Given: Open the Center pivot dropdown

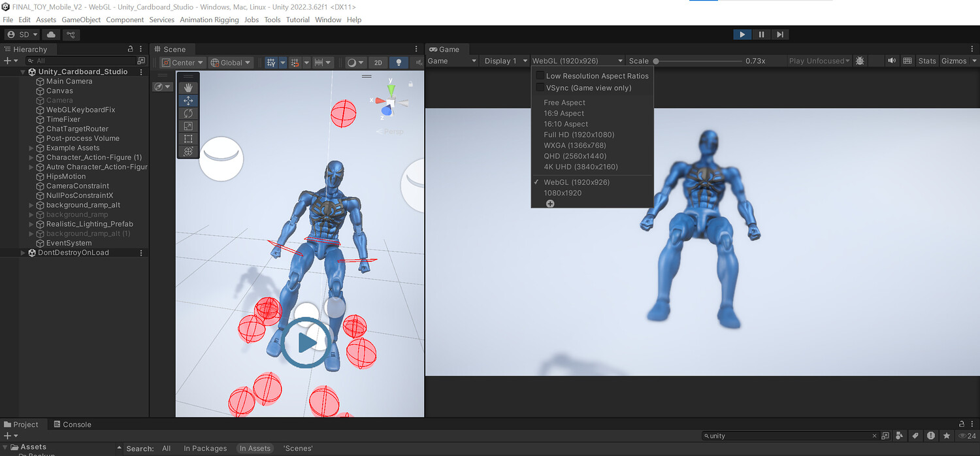Looking at the screenshot, I should point(183,63).
